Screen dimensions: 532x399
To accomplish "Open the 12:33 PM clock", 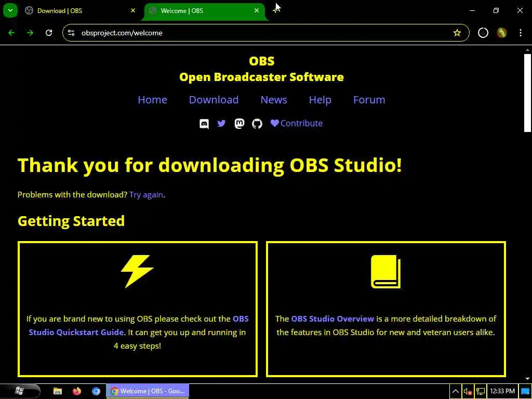I will (502, 391).
